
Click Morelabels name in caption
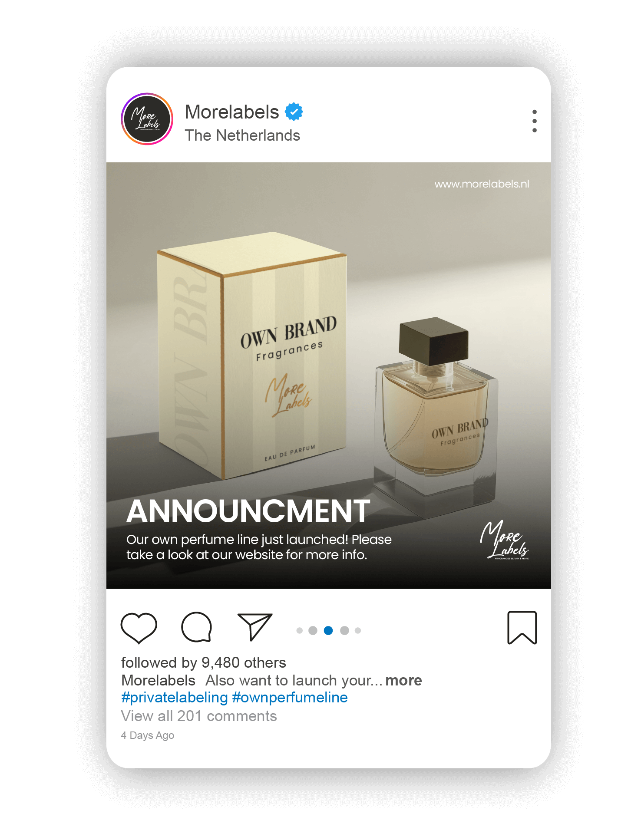point(159,680)
